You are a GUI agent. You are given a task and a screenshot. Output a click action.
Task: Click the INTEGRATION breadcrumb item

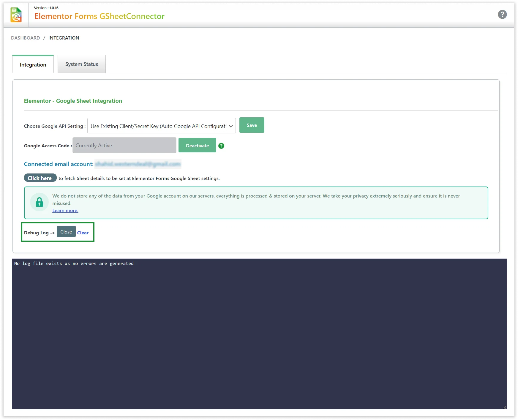coord(64,38)
